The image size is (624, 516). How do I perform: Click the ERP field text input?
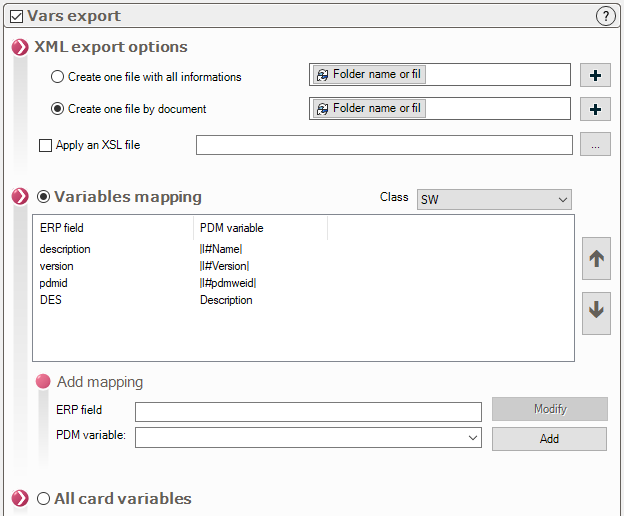point(308,412)
